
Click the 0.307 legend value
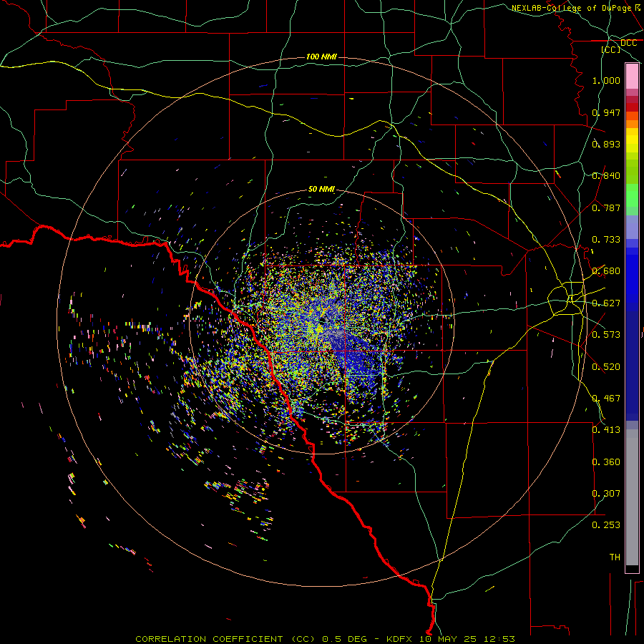pyautogui.click(x=606, y=494)
